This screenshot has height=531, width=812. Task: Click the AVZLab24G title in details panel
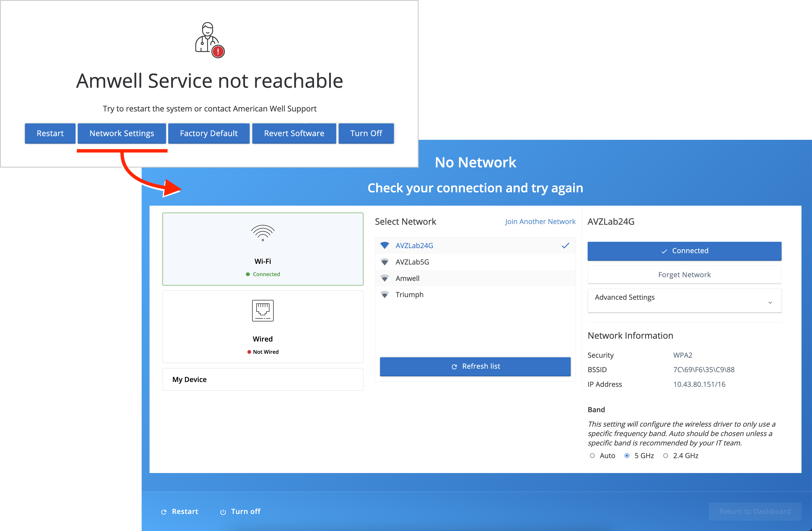coord(611,222)
